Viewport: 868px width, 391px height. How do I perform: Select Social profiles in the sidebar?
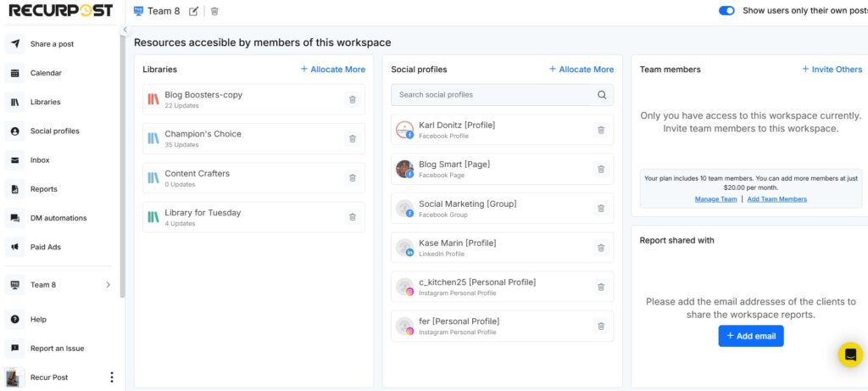(x=55, y=131)
